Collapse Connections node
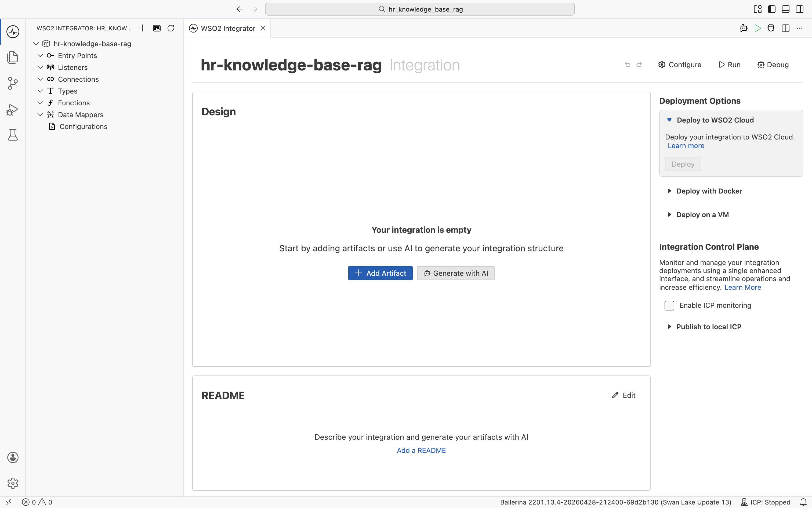 tap(40, 79)
